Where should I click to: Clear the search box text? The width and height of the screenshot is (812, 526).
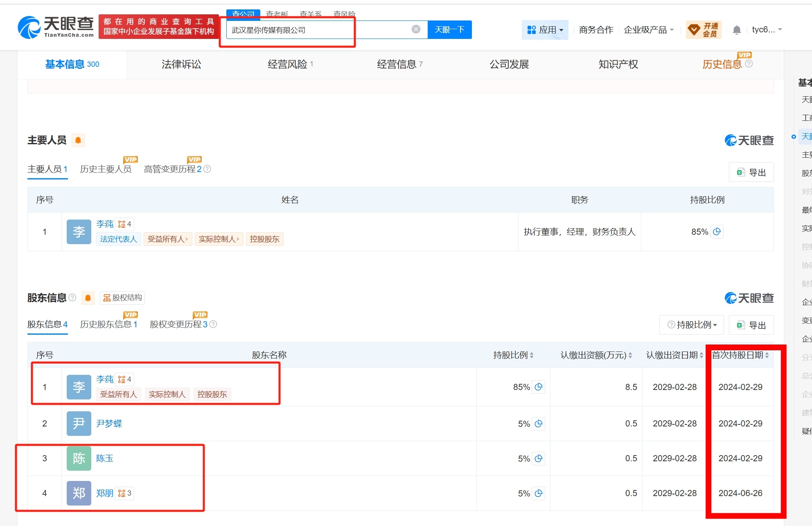pos(416,29)
